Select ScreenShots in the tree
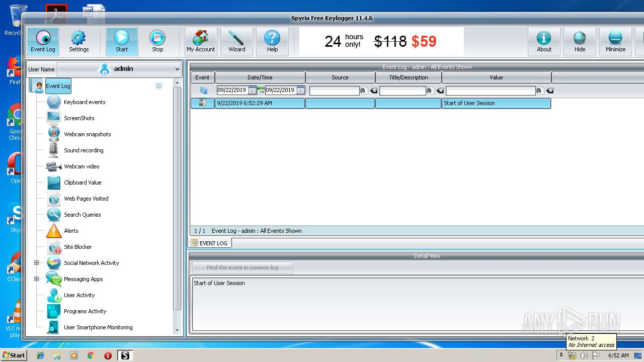Screen dimensions: 644x362 point(79,118)
